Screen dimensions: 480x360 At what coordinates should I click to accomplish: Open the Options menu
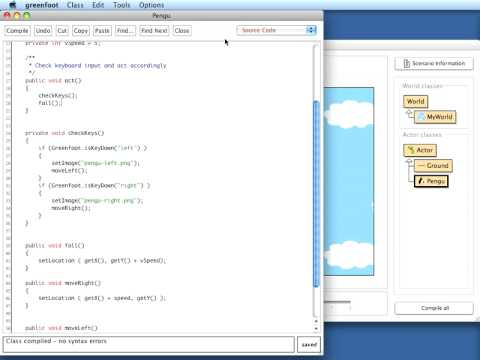[151, 5]
